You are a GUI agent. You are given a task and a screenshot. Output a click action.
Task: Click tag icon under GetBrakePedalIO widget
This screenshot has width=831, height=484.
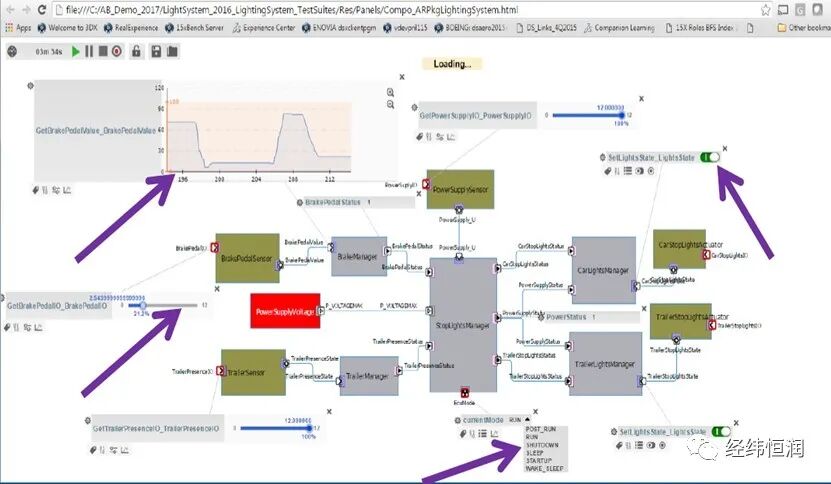click(7, 328)
